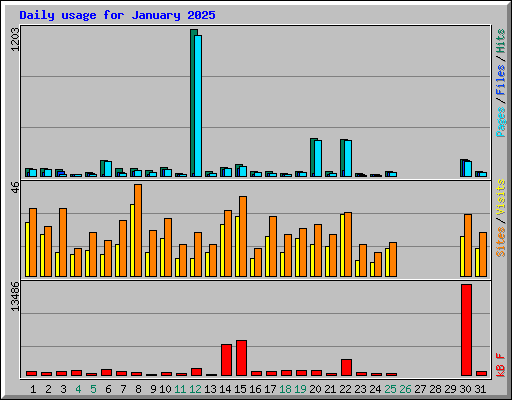
Task: Click day label 5 on the axis
Action: pos(93,389)
